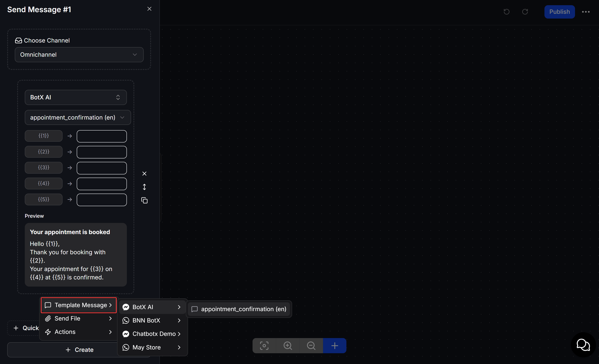Click the Messenger icon beside Chatbotx Demo
The image size is (599, 364).
click(126, 334)
